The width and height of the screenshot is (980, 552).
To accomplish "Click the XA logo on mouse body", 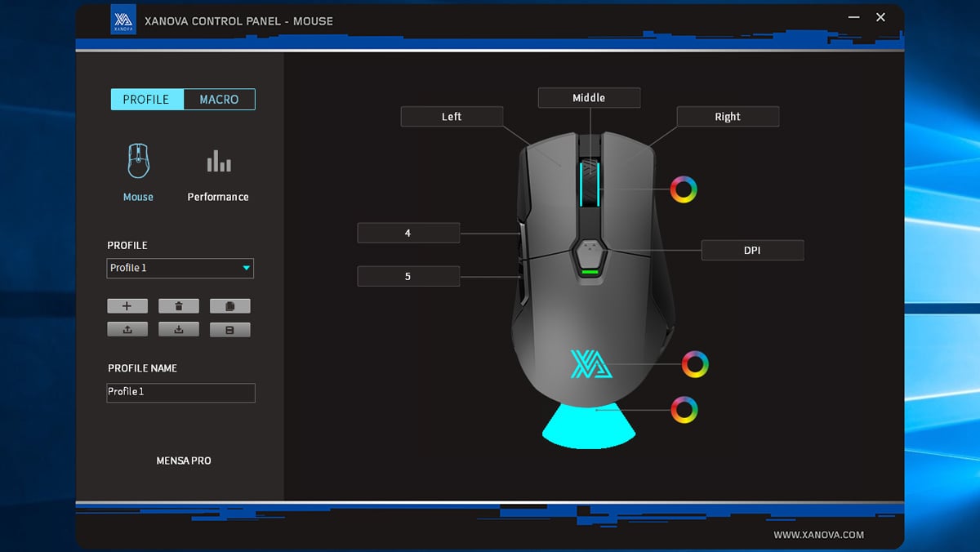I will point(591,363).
